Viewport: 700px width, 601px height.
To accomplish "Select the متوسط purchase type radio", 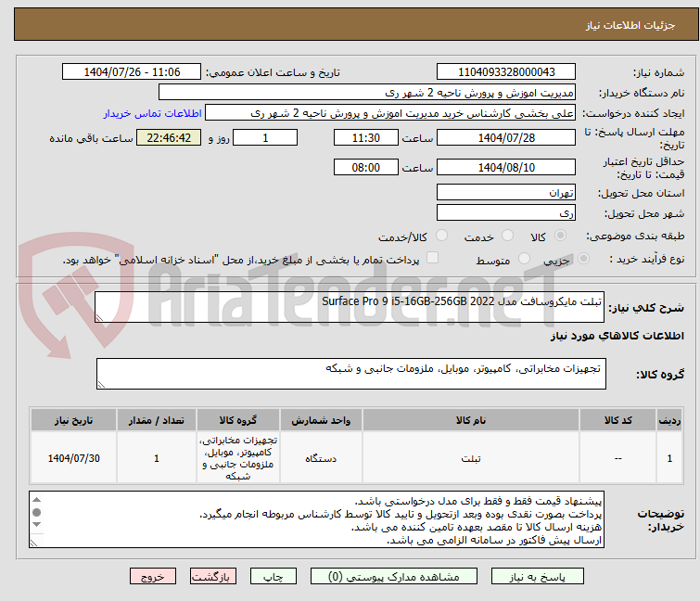I will point(524,259).
